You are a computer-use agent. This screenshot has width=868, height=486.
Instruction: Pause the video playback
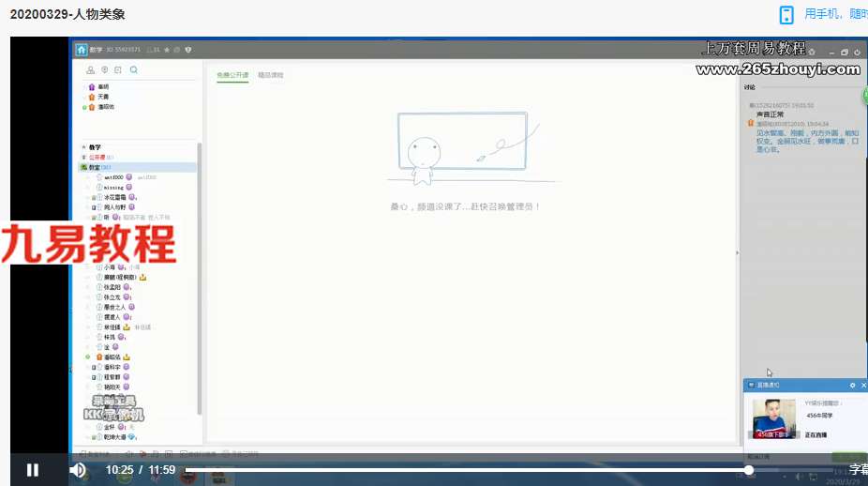[33, 470]
